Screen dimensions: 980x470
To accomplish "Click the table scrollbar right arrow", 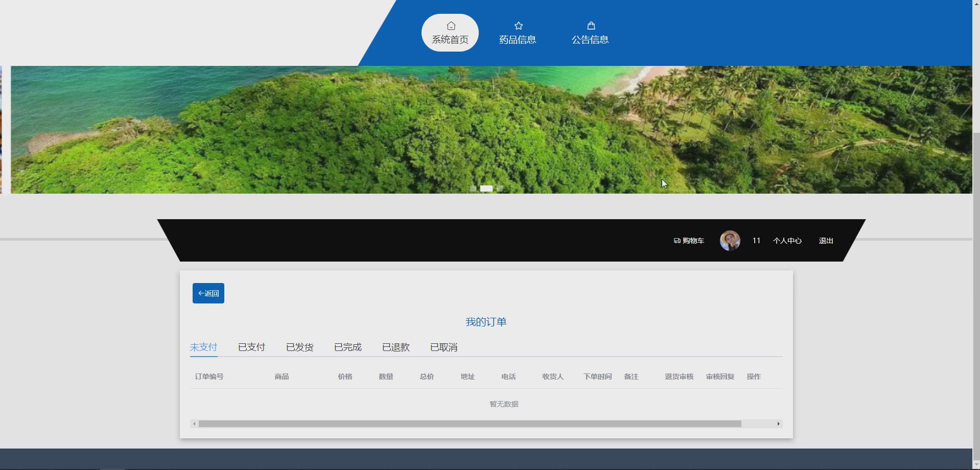I will point(778,424).
